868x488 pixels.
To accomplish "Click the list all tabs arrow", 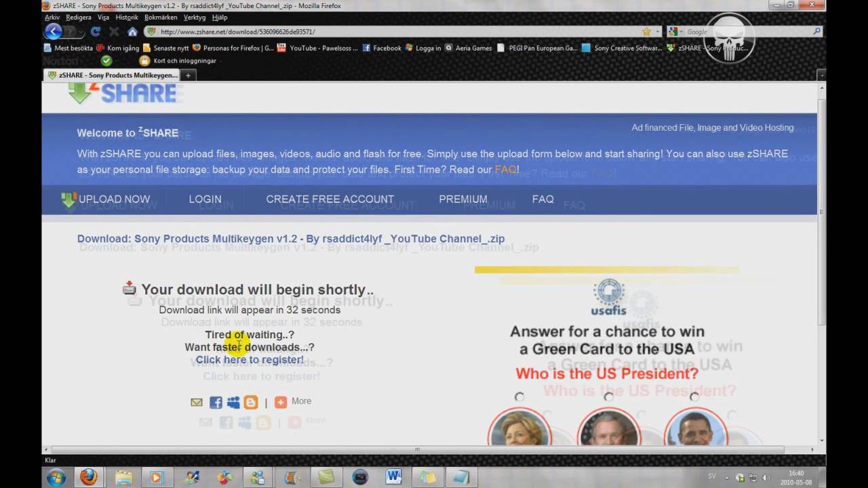I will tap(821, 75).
